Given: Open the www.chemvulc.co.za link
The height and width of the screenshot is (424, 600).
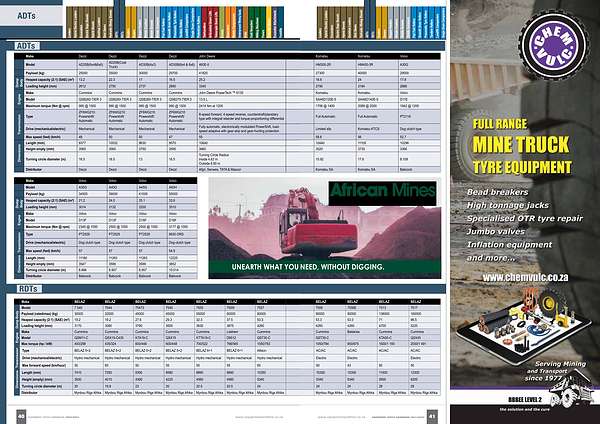Looking at the screenshot, I should [525, 277].
